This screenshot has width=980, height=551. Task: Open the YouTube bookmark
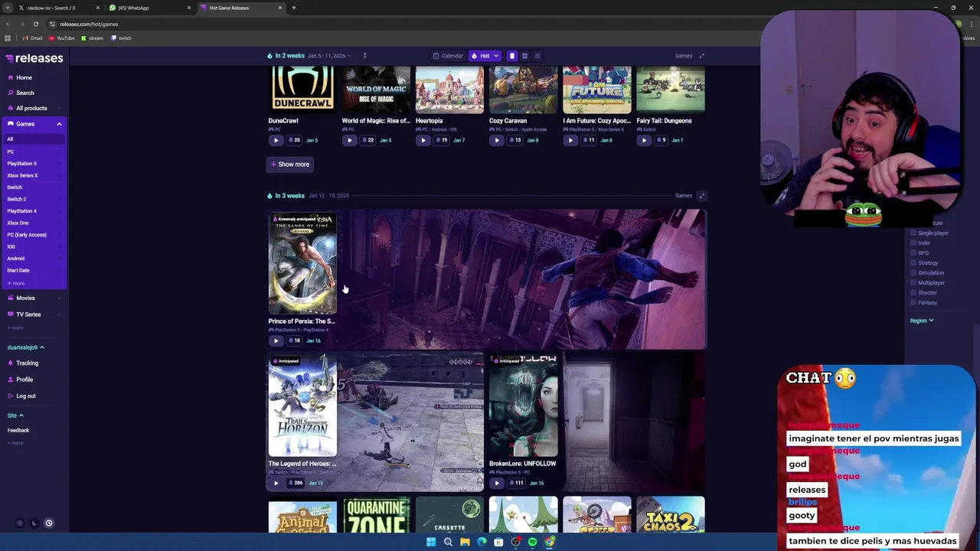(x=62, y=38)
